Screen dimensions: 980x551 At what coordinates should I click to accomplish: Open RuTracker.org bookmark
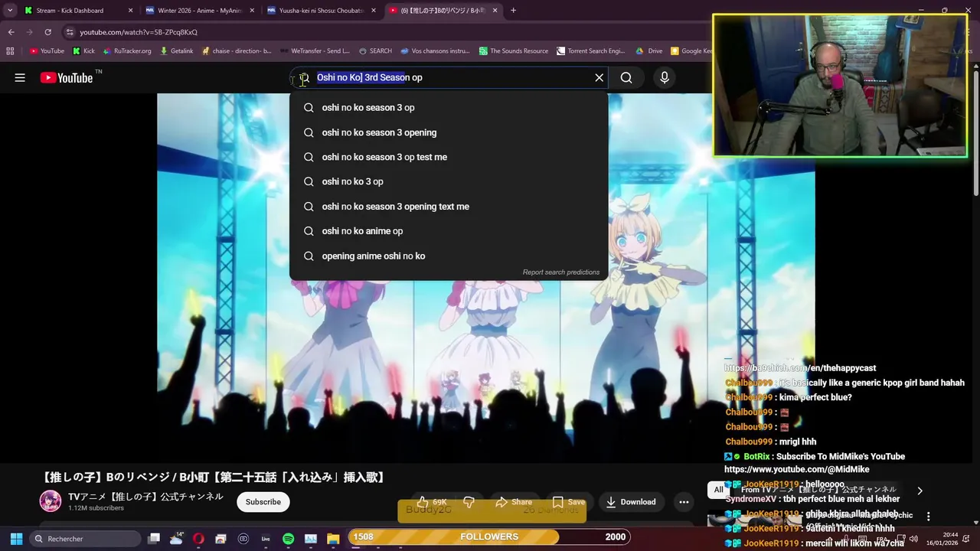127,51
